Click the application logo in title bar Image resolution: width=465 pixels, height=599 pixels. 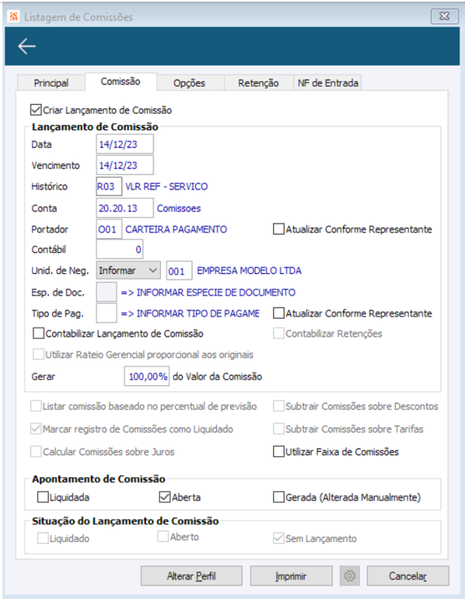pyautogui.click(x=14, y=16)
